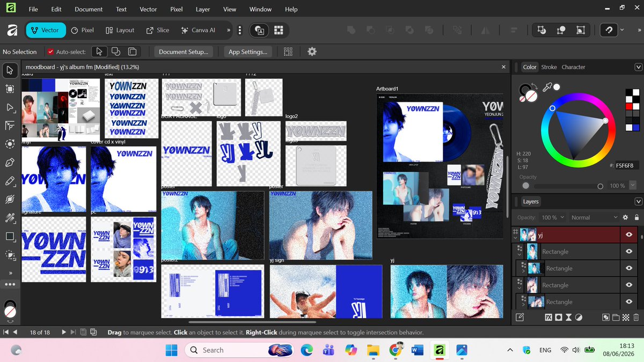This screenshot has height=362, width=644.
Task: Open the Vector menu
Action: [148, 9]
